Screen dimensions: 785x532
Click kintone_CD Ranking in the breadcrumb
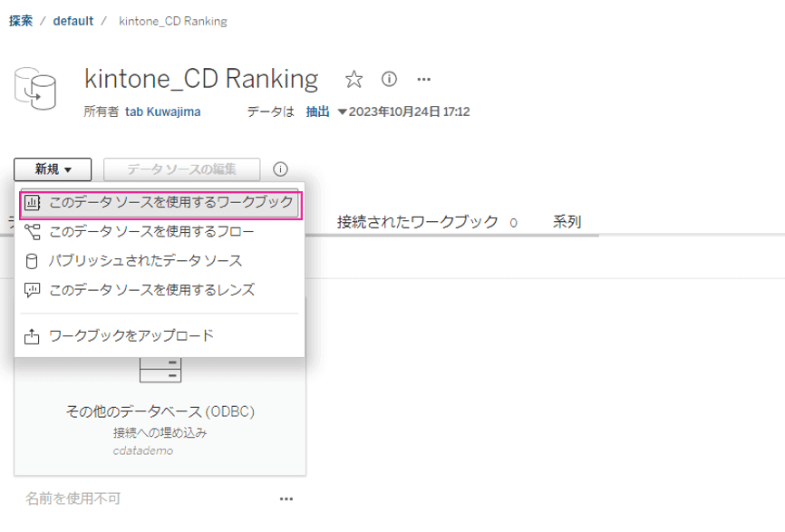[x=173, y=21]
